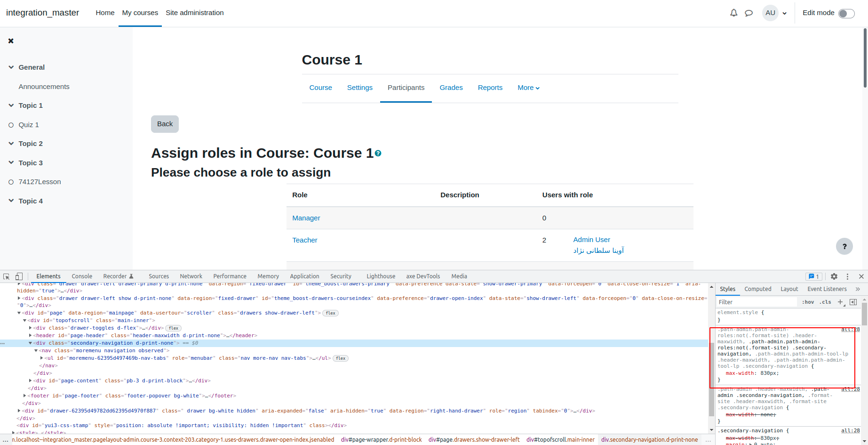Show more styles pane tabs chevron
This screenshot has height=445, width=868.
858,289
